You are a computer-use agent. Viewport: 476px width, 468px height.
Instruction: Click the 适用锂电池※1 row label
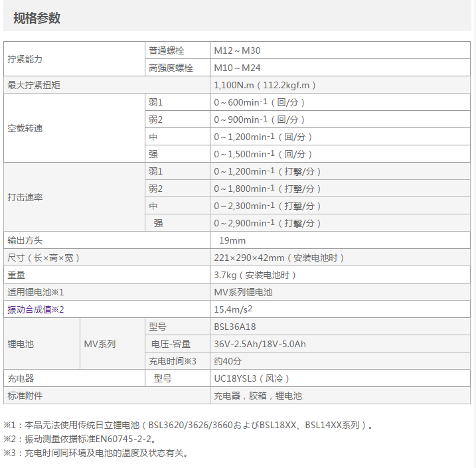pyautogui.click(x=36, y=292)
